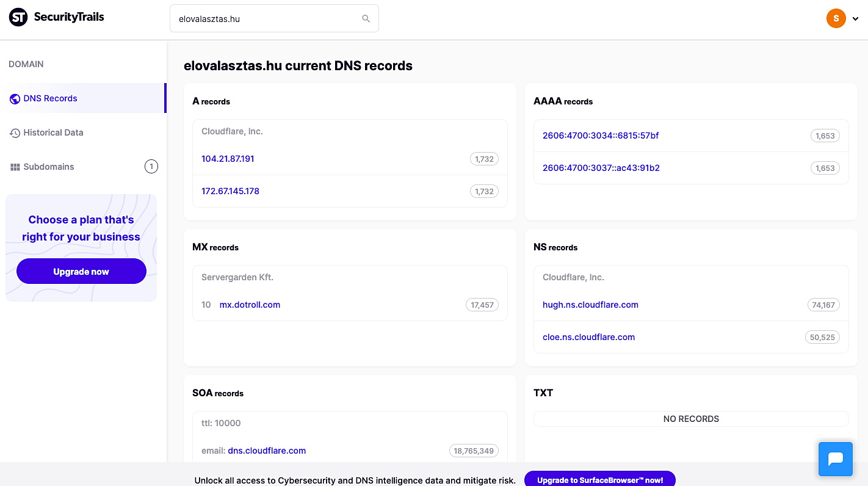The height and width of the screenshot is (486, 868).
Task: Click the Upgrade now button
Action: coord(81,271)
